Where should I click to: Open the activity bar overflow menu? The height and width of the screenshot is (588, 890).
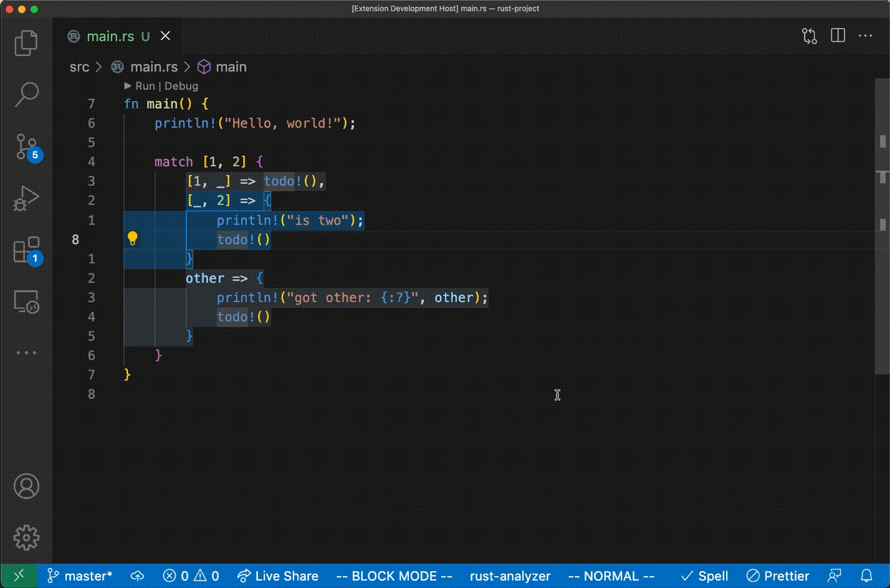click(x=26, y=353)
